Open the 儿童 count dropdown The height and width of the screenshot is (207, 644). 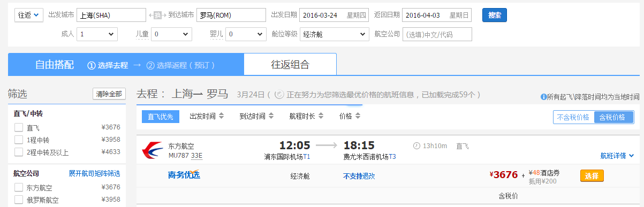(171, 34)
